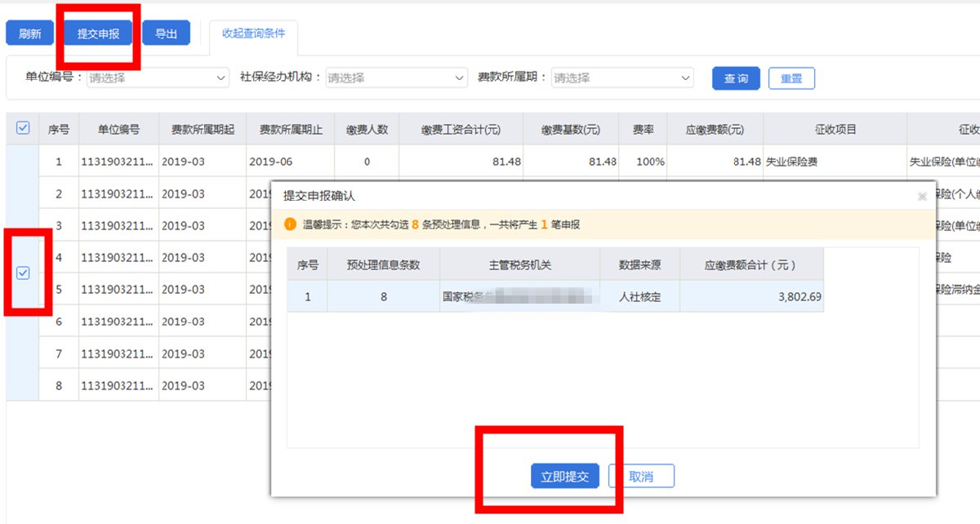Toggle the select-all checkbox in table header

23,128
